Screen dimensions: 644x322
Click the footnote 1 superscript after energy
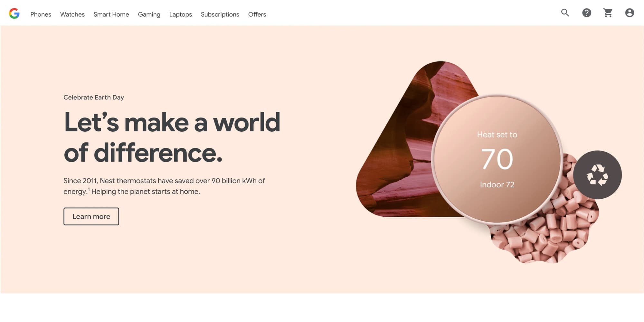pyautogui.click(x=89, y=189)
